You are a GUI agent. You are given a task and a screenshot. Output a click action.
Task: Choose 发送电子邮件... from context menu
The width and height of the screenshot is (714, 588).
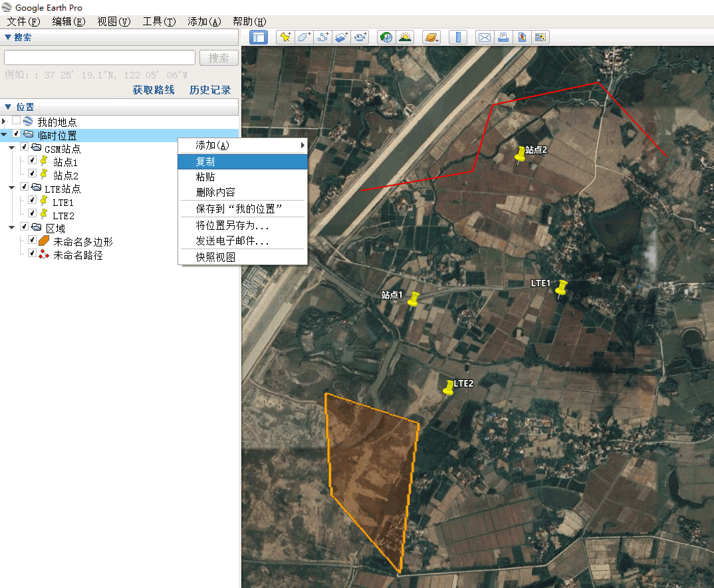click(x=243, y=241)
